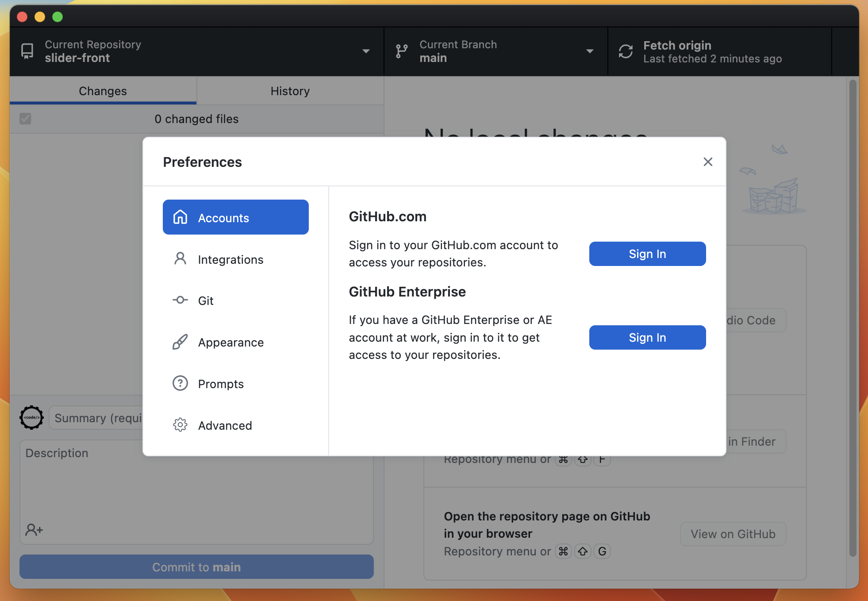Sign in to GitHub.com

(647, 254)
